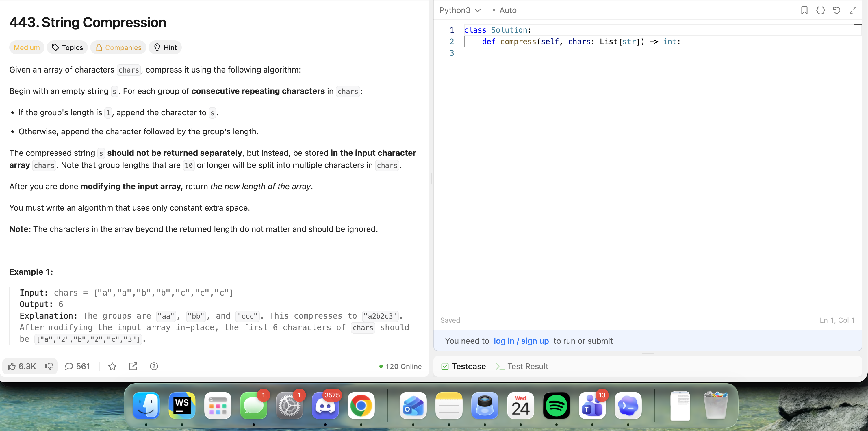
Task: Expand editor to fullscreen
Action: 852,10
